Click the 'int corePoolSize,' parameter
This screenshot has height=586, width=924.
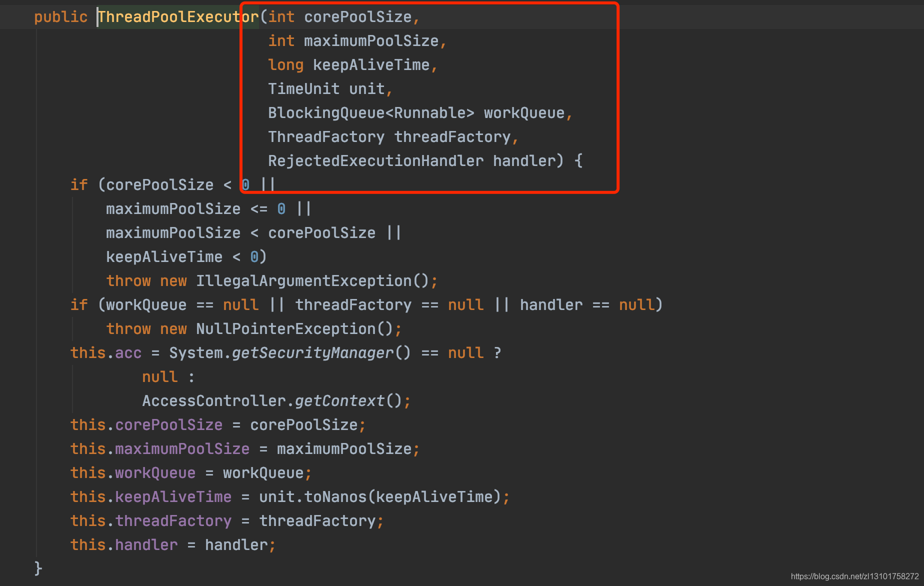coord(344,17)
